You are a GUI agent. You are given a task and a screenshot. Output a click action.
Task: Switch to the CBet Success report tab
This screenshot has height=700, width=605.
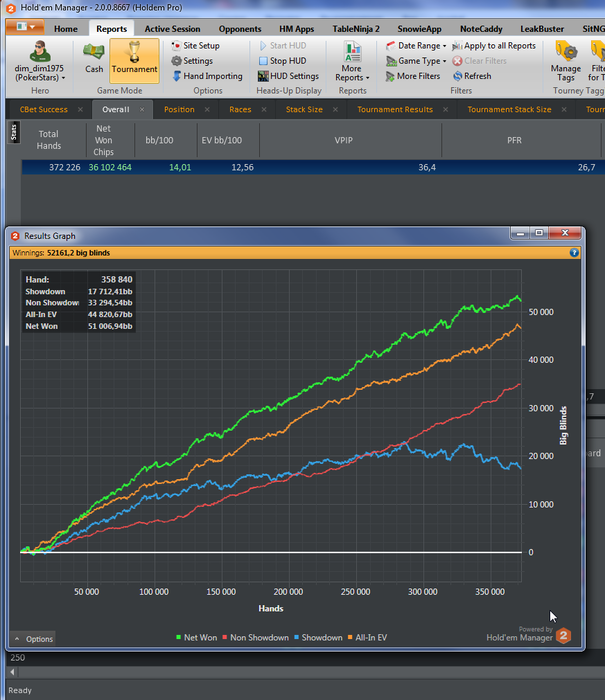(x=43, y=109)
